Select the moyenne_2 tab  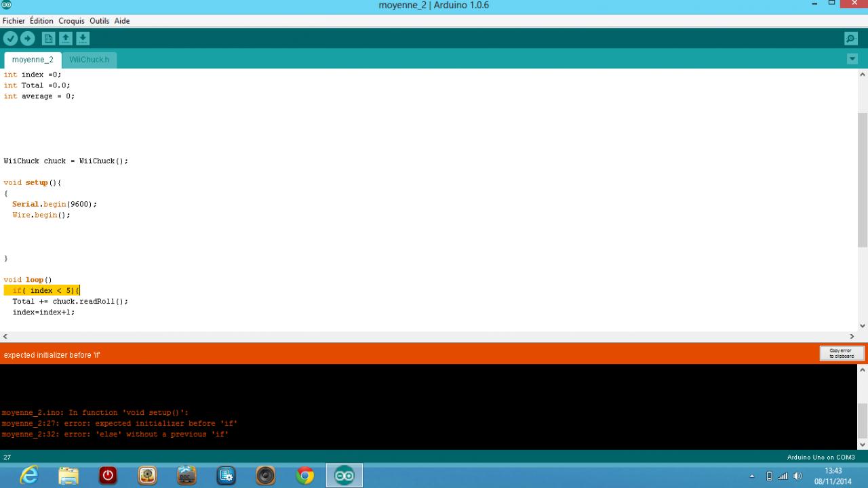pyautogui.click(x=33, y=60)
